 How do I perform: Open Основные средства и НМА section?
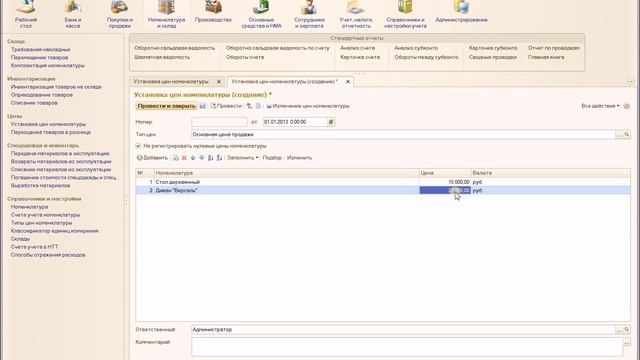tap(261, 15)
